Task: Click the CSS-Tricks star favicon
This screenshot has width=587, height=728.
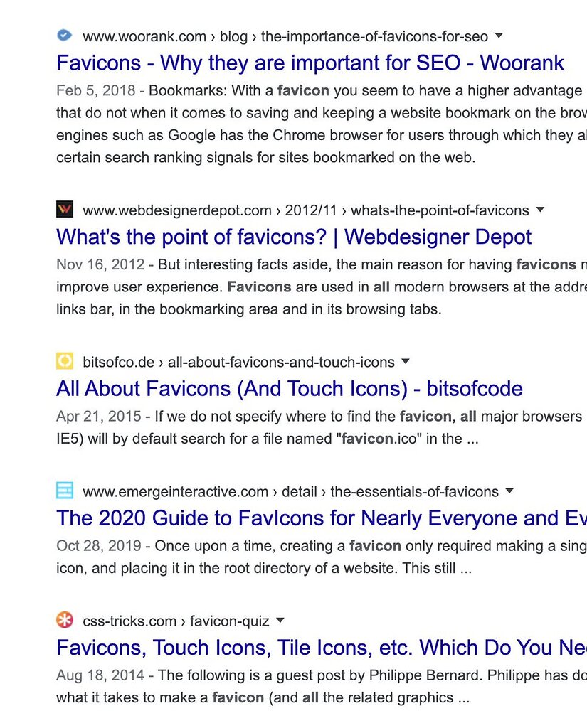Action: 65,619
